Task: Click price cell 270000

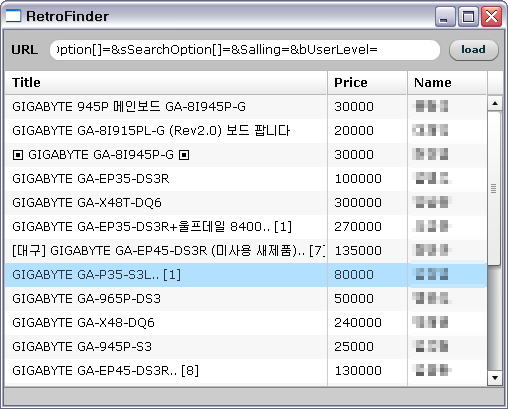Action: [x=367, y=227]
